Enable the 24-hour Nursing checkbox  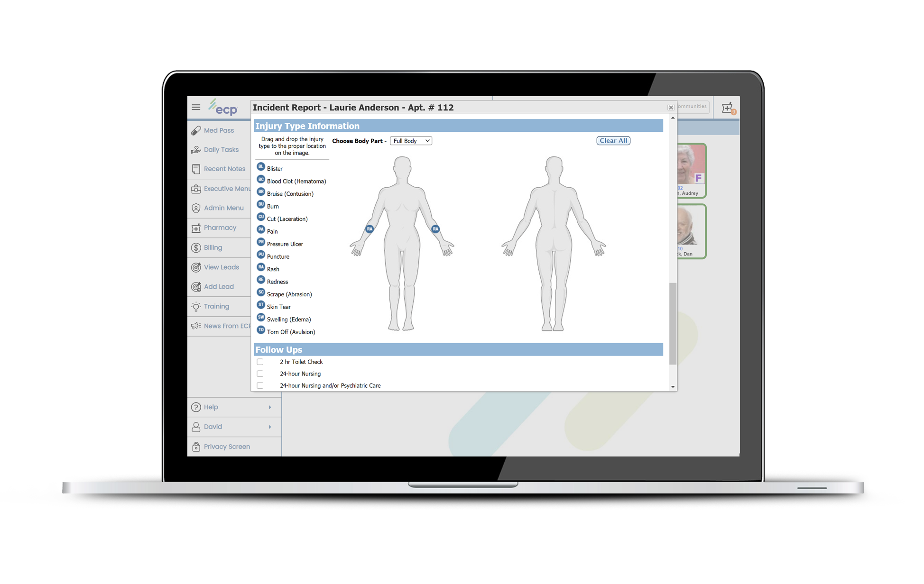tap(260, 374)
